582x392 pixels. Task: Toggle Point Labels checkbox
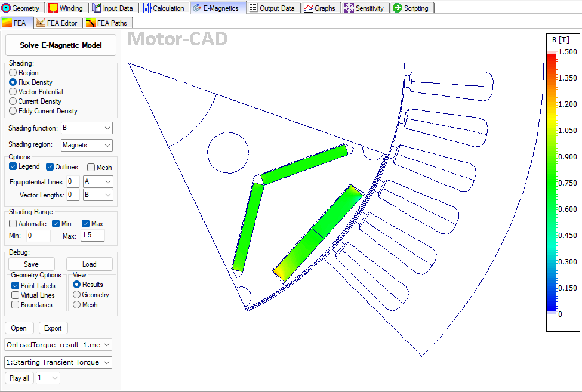pos(15,286)
